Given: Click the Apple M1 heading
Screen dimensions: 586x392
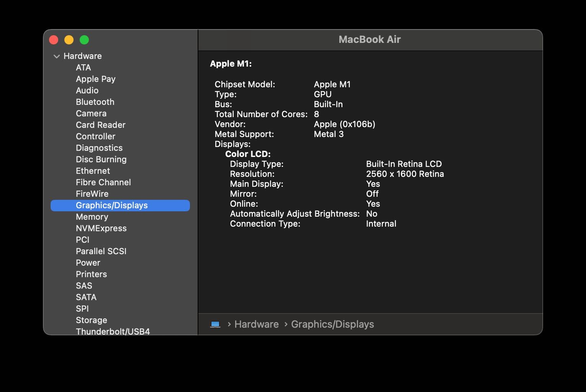Looking at the screenshot, I should pos(231,64).
